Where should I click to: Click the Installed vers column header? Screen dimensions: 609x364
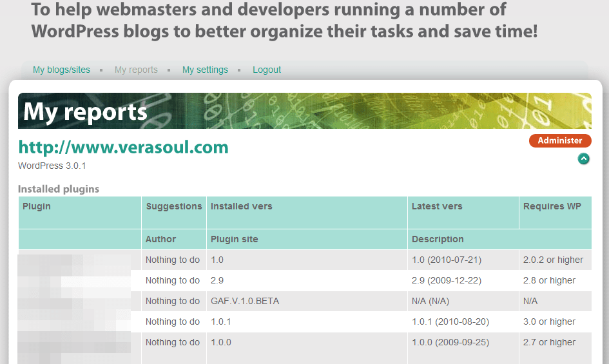241,206
